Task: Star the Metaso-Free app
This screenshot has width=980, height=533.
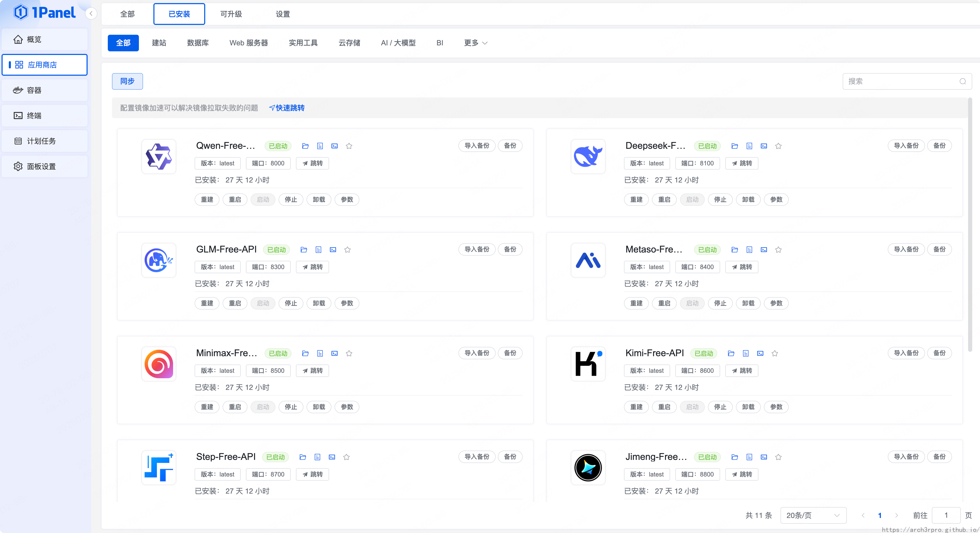Action: tap(778, 250)
